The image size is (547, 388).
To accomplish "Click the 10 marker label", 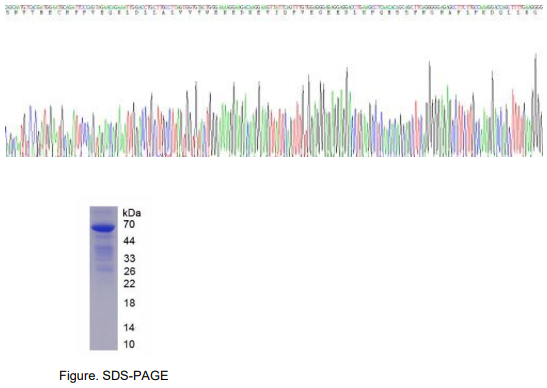I will coord(129,344).
